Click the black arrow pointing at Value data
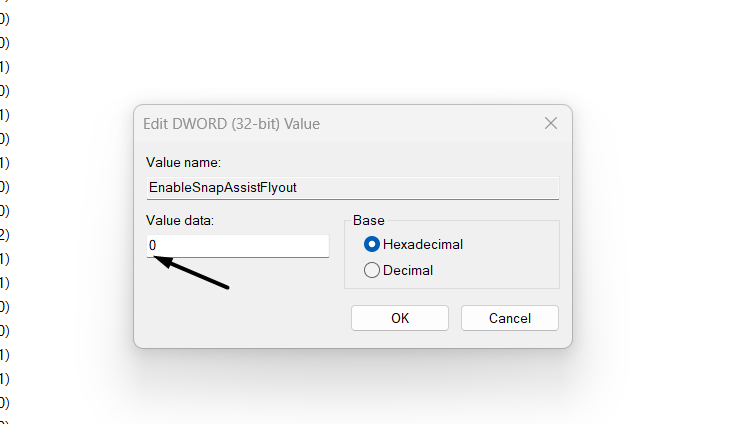Viewport: 732px width, 424px height. [x=193, y=274]
